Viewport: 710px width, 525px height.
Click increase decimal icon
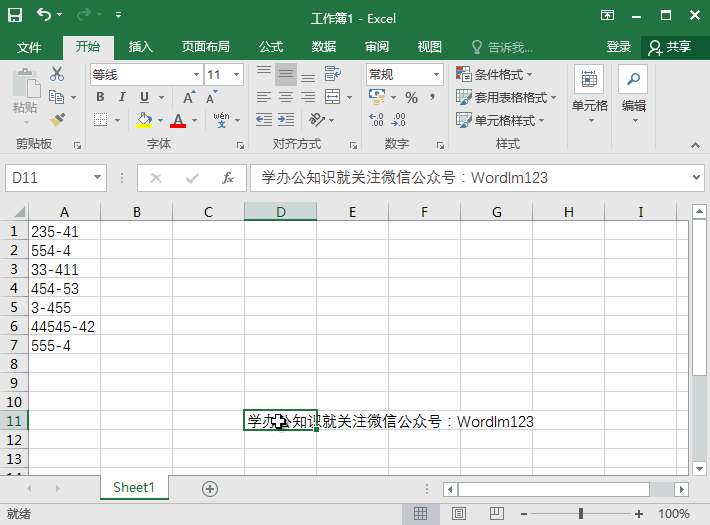pos(376,120)
